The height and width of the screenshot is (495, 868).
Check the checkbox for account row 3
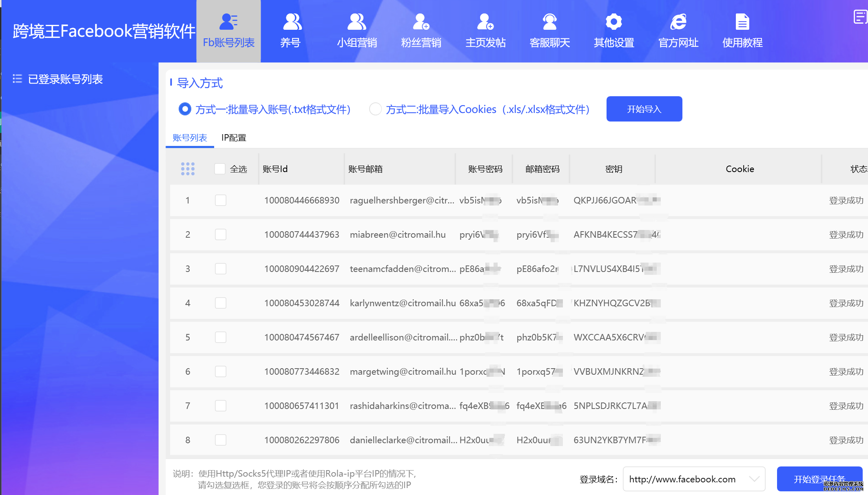point(221,269)
